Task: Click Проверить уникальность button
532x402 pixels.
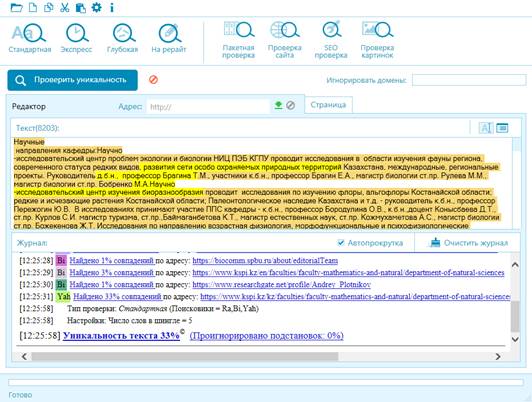Action: coord(73,80)
